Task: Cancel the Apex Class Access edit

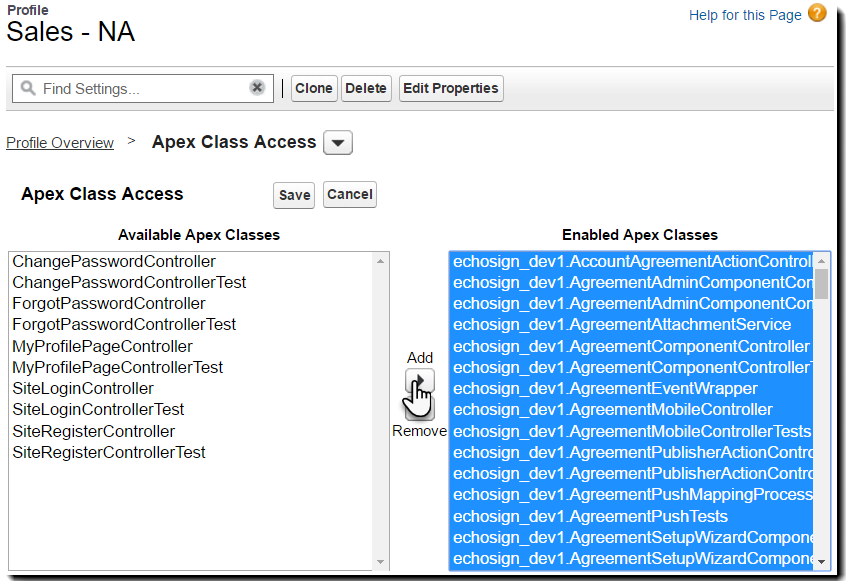Action: [x=350, y=194]
